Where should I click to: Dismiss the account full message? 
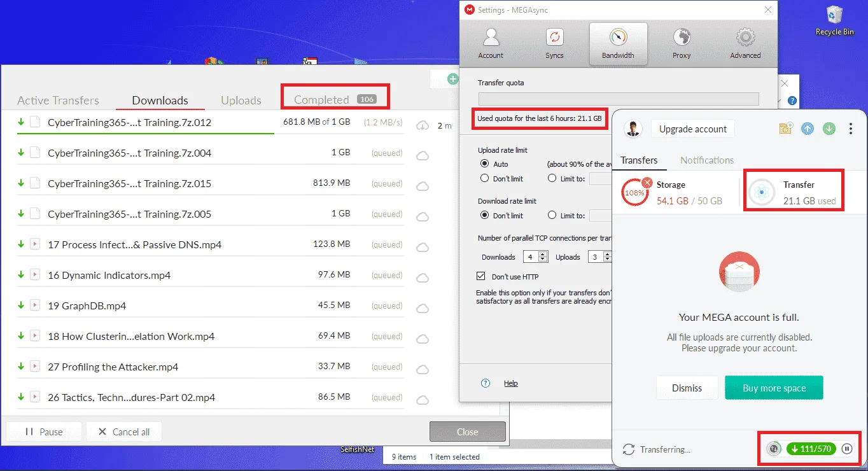pos(687,388)
